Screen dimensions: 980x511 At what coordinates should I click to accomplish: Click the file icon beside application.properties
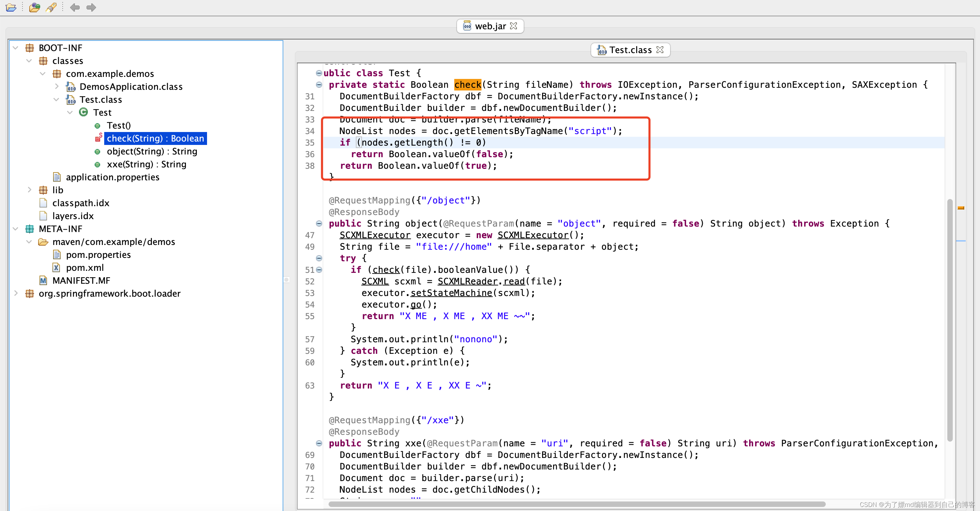coord(57,177)
